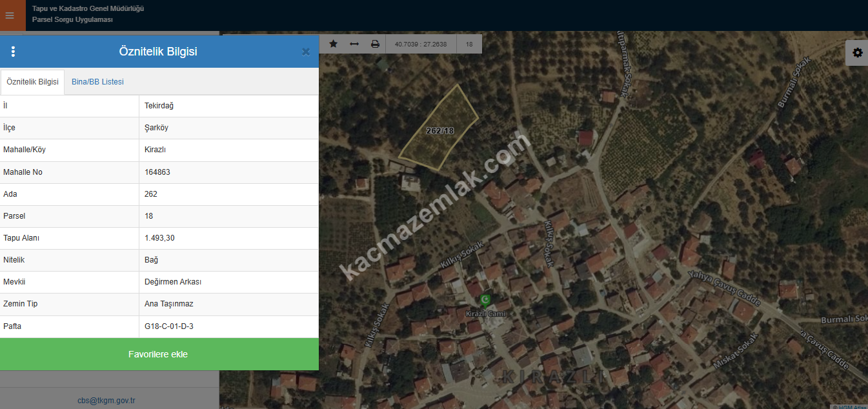Print the map using printer icon
The image size is (868, 409).
point(375,44)
